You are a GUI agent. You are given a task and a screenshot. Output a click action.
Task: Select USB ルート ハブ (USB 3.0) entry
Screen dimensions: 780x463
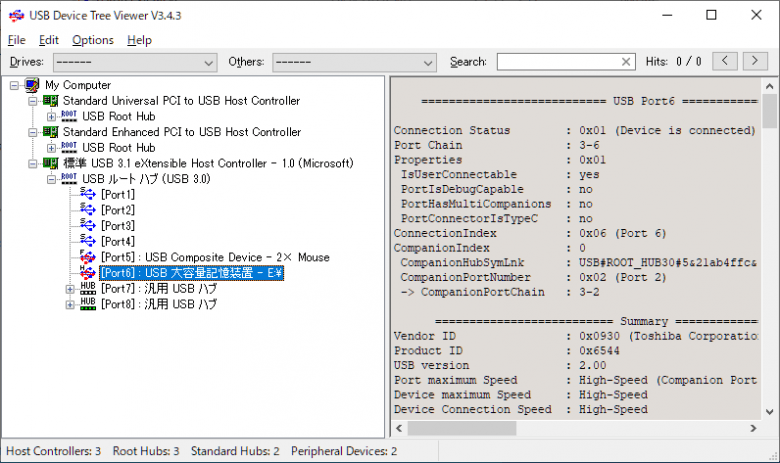coord(146,179)
